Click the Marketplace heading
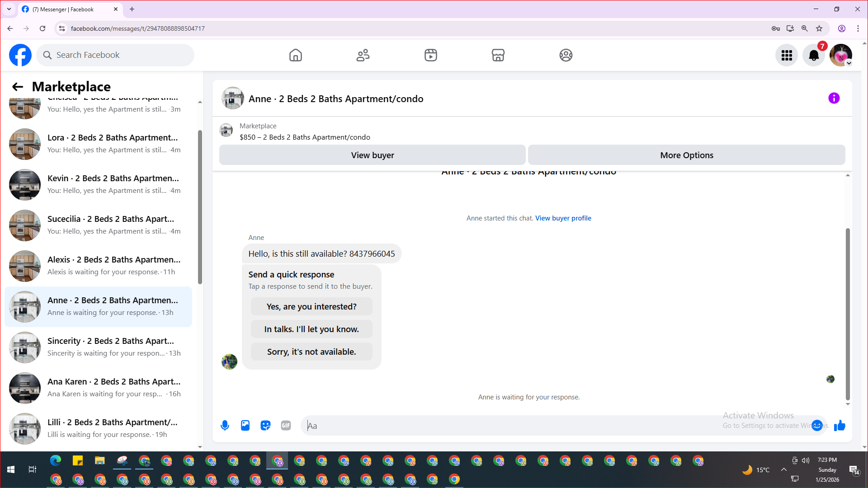 coord(71,87)
